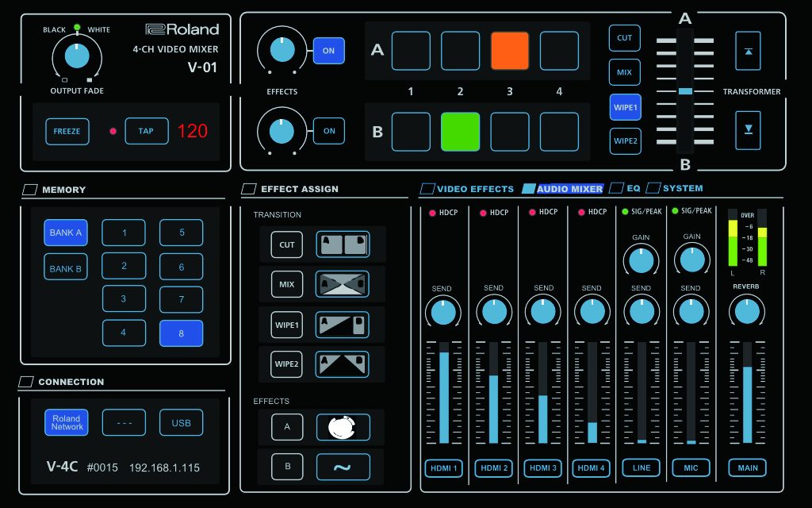Screen dimensions: 812x508
Task: Click the effects A knob
Action: coord(282,50)
